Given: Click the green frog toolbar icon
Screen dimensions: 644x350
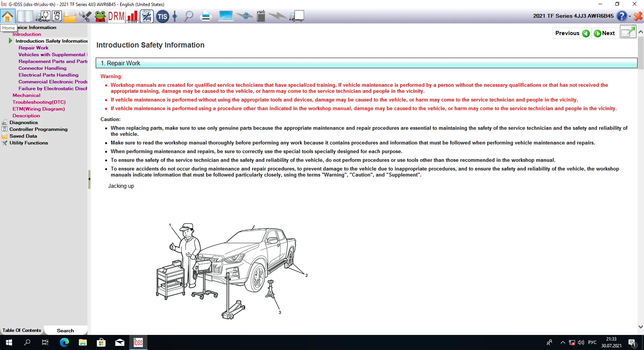Looking at the screenshot, I should tap(100, 16).
